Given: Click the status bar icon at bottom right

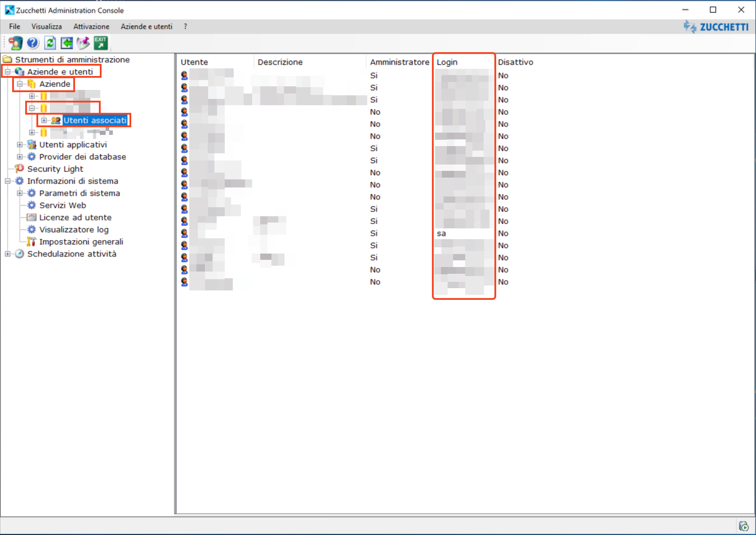Looking at the screenshot, I should tap(744, 526).
